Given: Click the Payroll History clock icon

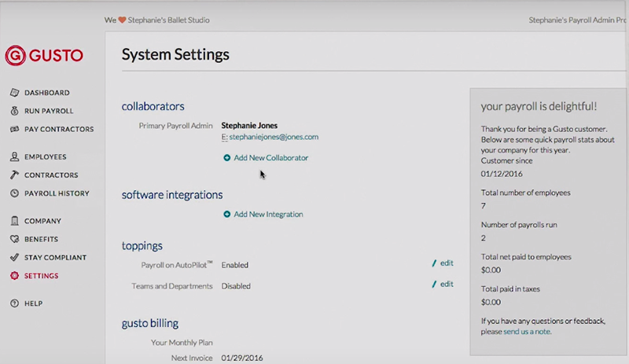Looking at the screenshot, I should (14, 193).
